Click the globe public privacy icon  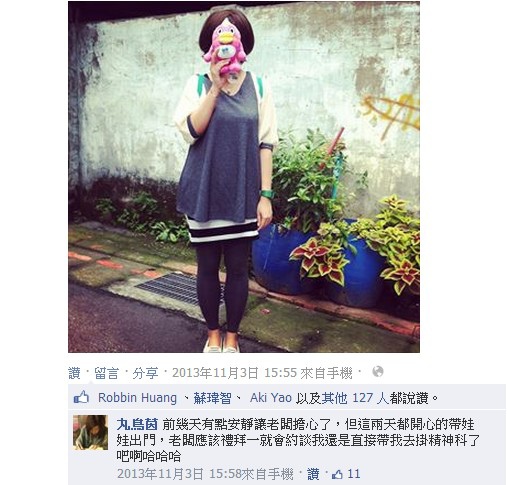(x=378, y=371)
